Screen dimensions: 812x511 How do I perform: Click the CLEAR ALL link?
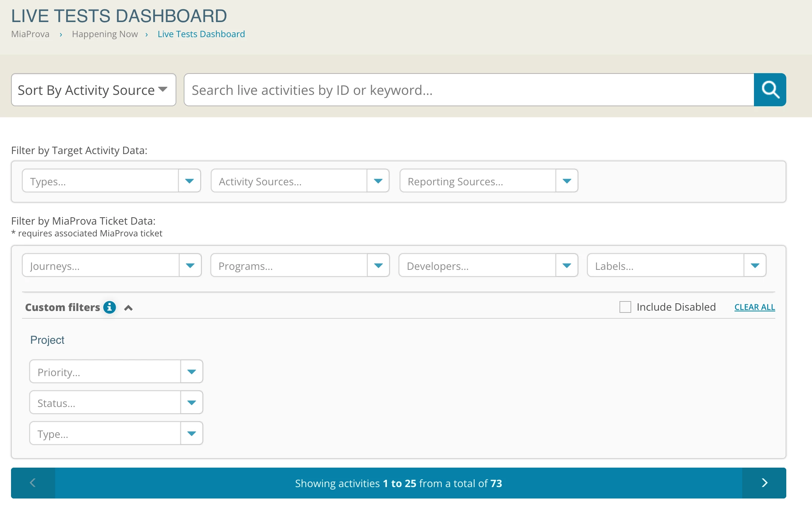(755, 307)
